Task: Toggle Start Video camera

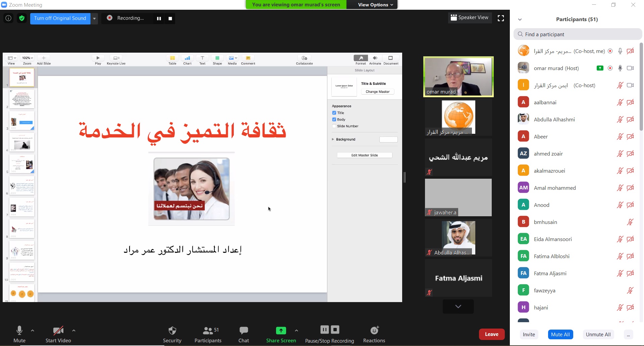Action: click(58, 331)
